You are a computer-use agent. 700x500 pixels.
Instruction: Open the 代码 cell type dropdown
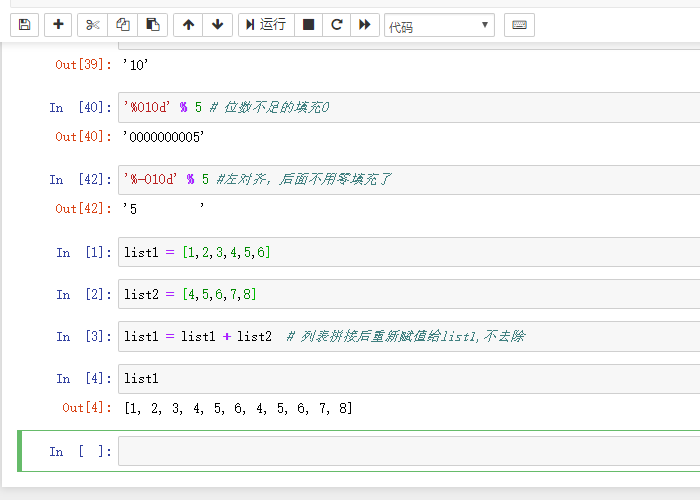point(439,25)
